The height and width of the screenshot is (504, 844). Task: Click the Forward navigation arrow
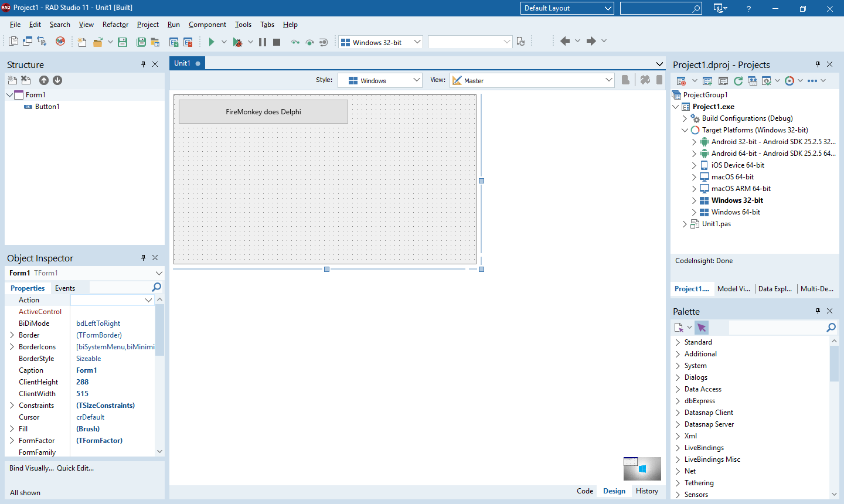coord(591,41)
